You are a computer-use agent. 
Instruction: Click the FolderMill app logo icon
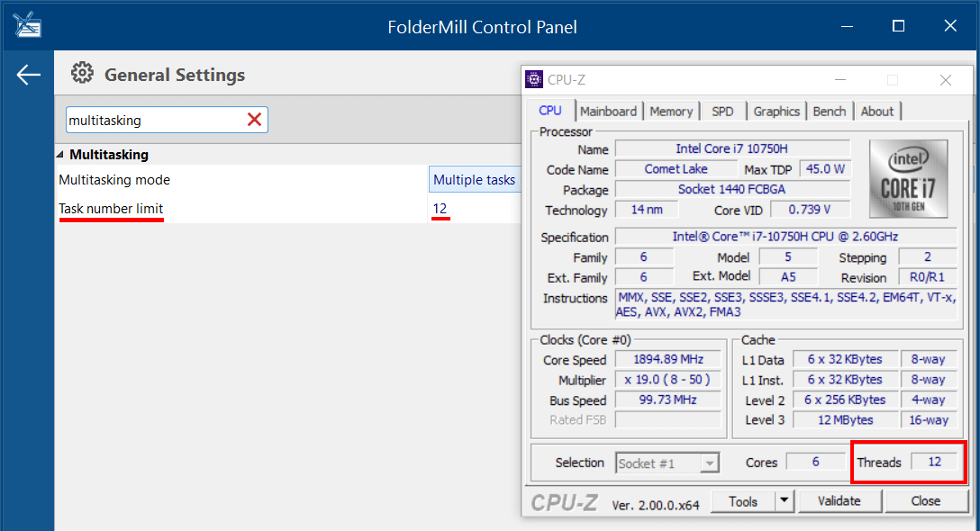[x=27, y=25]
